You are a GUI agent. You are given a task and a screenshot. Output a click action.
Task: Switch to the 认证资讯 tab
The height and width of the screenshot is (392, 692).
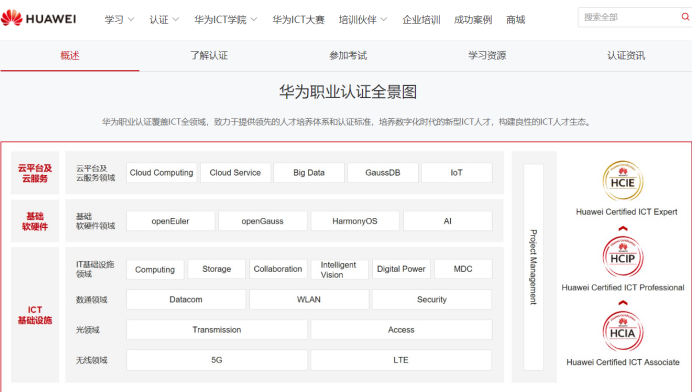tap(626, 56)
